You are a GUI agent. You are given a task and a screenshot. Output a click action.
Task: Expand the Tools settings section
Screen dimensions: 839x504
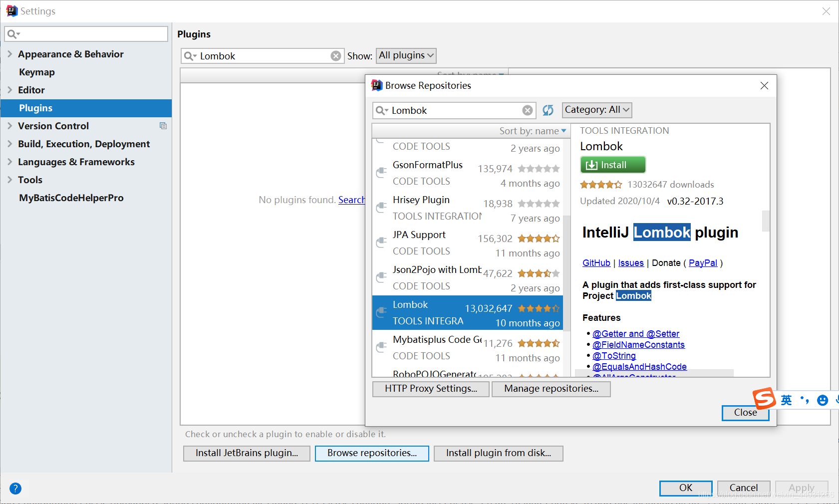[9, 180]
